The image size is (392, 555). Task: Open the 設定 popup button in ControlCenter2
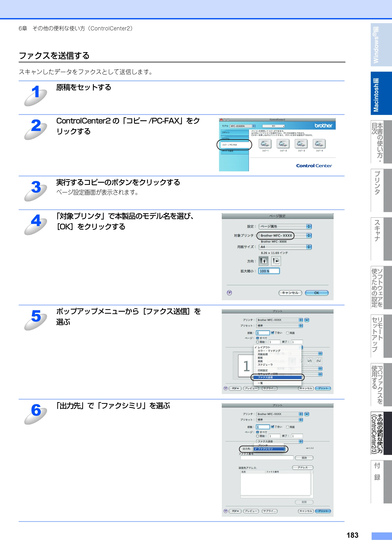tap(274, 126)
